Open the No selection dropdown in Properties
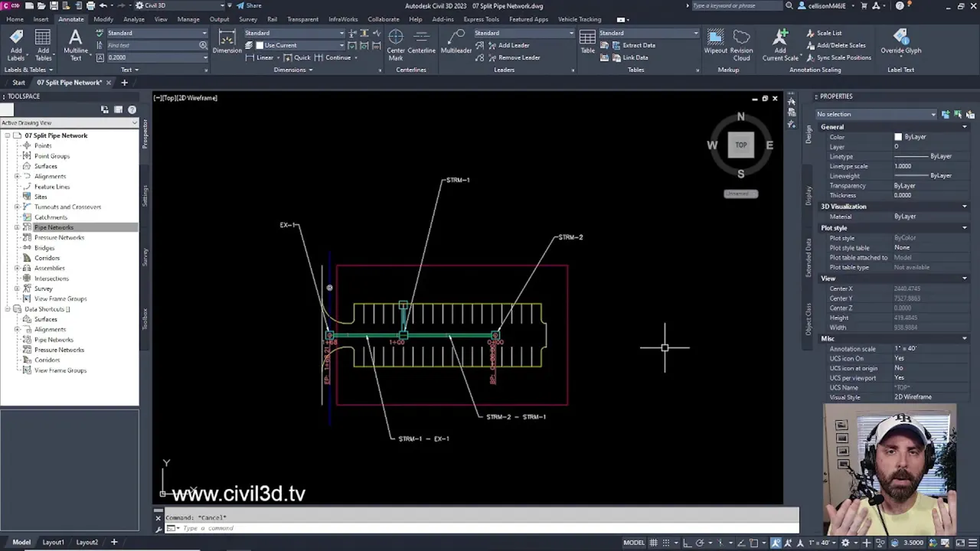The width and height of the screenshot is (980, 551). pyautogui.click(x=876, y=114)
